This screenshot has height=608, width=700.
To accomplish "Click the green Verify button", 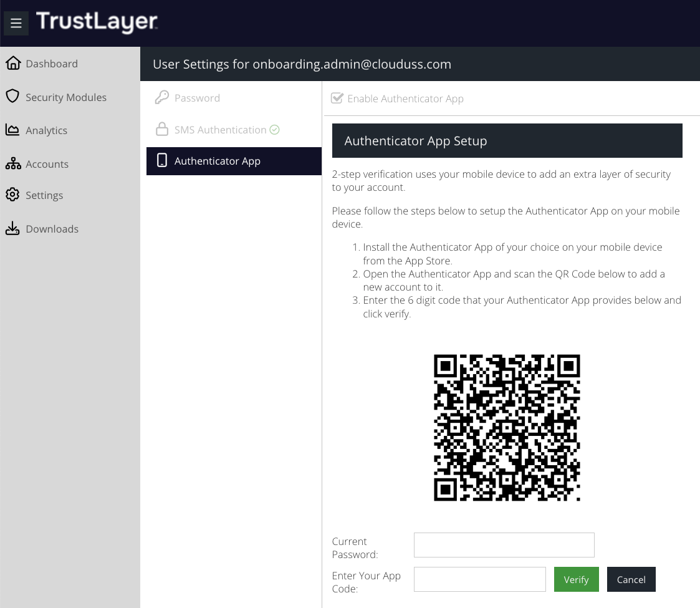I will 577,579.
